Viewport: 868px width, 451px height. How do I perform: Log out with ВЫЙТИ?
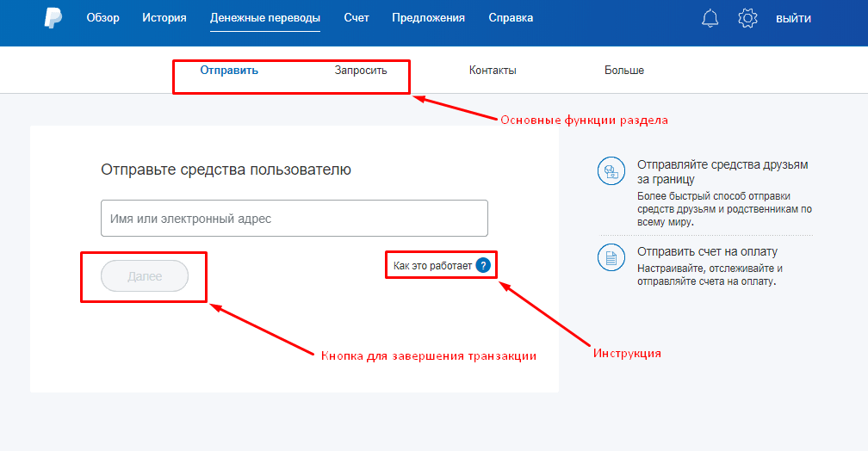(x=793, y=18)
